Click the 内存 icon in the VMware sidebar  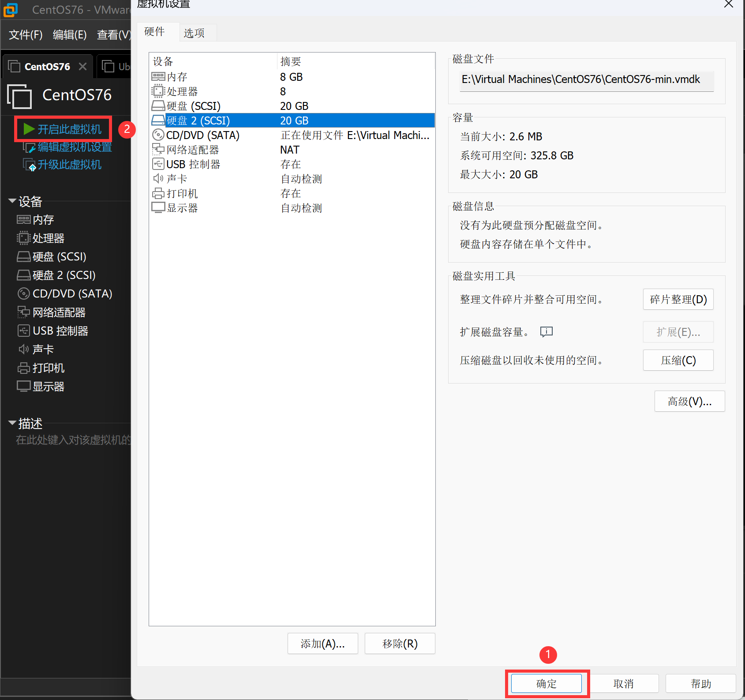pyautogui.click(x=23, y=220)
